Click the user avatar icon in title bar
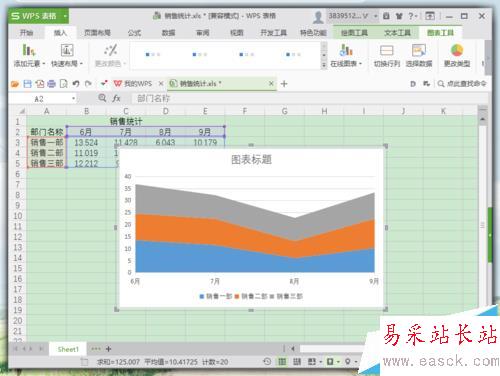The height and width of the screenshot is (376, 500). (x=318, y=16)
